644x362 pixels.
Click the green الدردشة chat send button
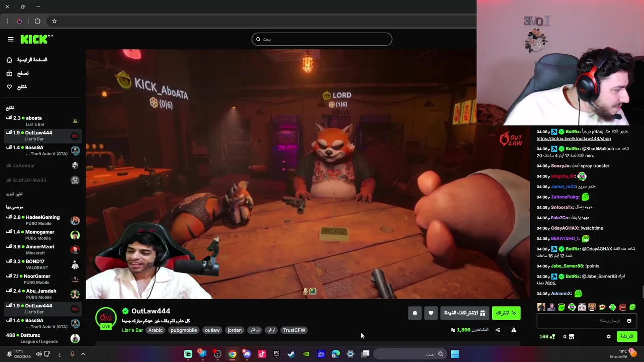coord(626,336)
